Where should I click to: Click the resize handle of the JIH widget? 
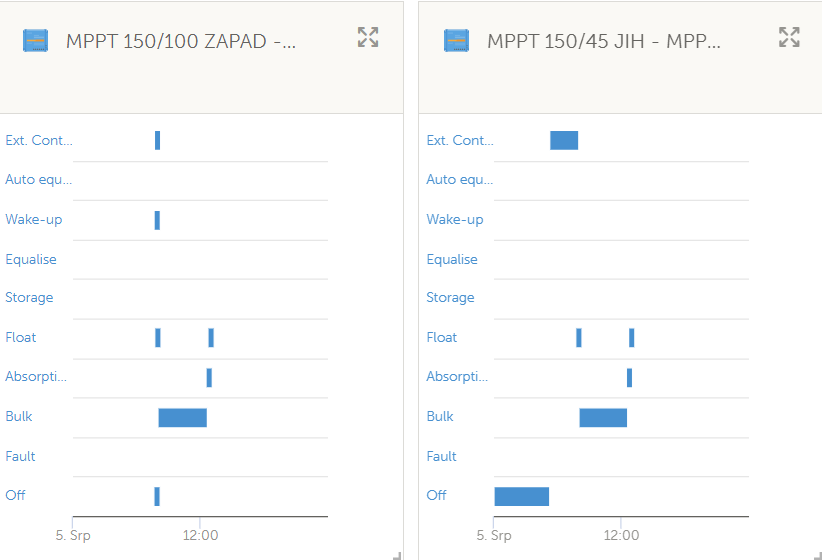point(818,556)
